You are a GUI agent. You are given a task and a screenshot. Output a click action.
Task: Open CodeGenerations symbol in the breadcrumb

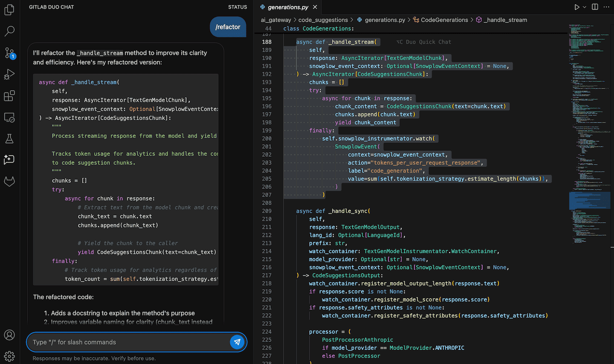click(444, 20)
